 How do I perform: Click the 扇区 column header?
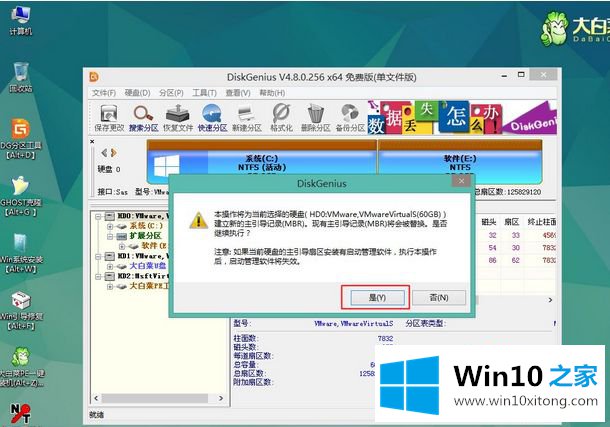pyautogui.click(x=512, y=222)
